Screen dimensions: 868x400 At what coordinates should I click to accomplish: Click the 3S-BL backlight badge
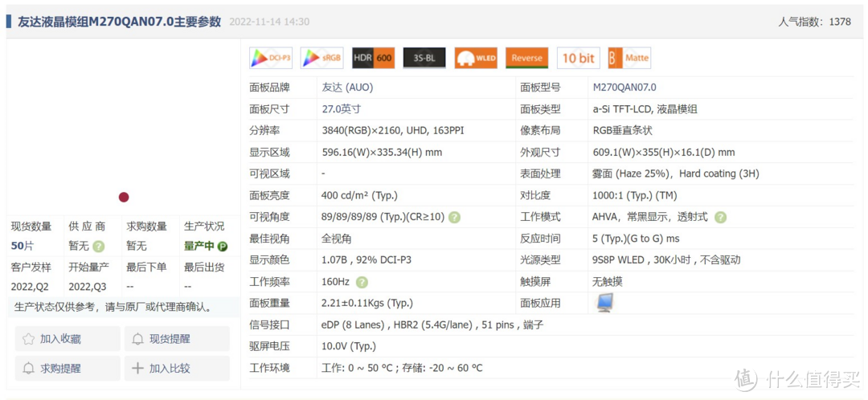(424, 58)
